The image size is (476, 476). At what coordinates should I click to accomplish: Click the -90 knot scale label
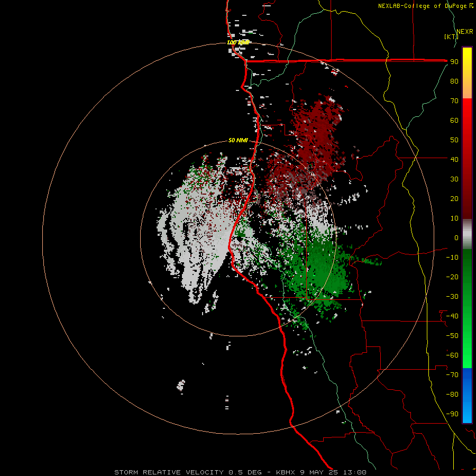452,414
